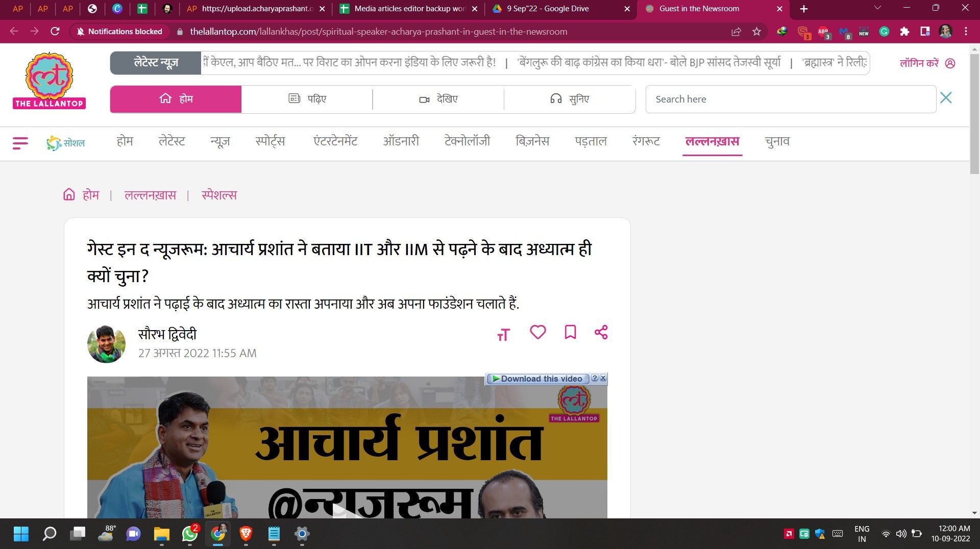980x549 pixels.
Task: Change font size with the text-size icon
Action: coord(503,335)
